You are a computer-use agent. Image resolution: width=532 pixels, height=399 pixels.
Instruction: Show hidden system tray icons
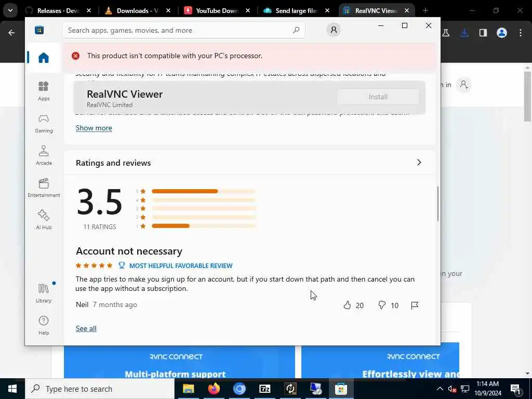tap(440, 389)
